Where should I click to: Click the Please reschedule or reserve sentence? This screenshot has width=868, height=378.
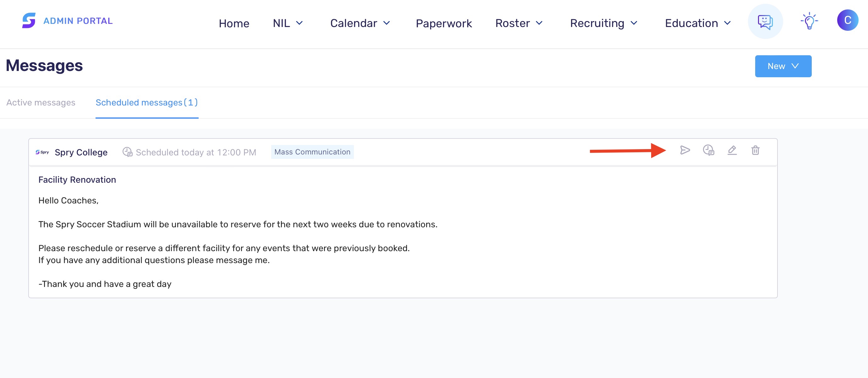coord(224,248)
